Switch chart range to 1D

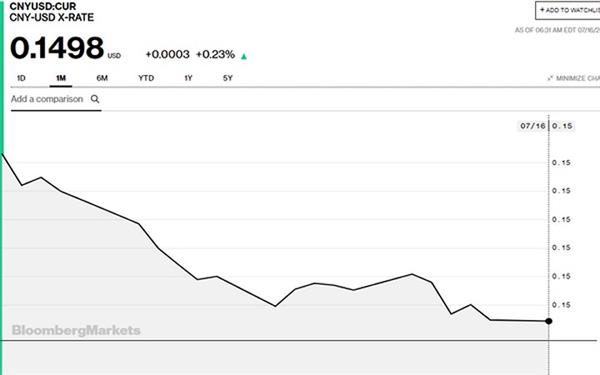(x=21, y=78)
